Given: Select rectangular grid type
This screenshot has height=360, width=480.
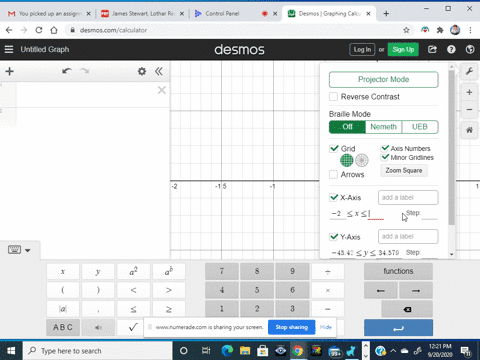Looking at the screenshot, I should click(x=347, y=160).
